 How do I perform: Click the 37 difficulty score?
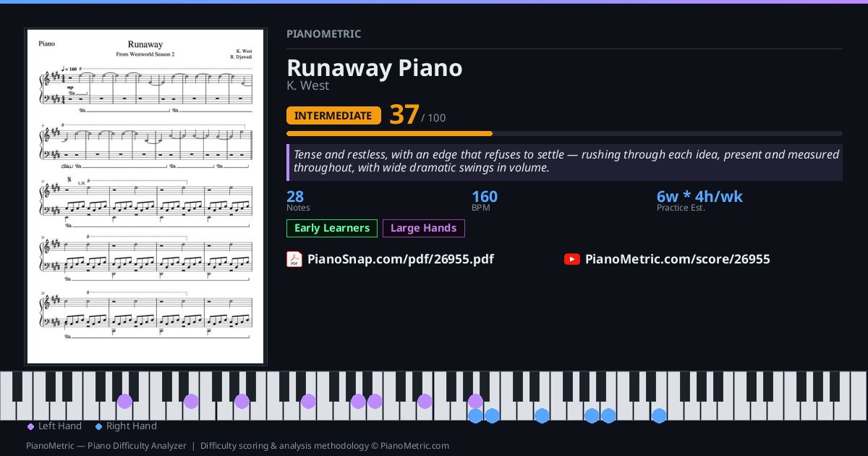click(x=404, y=114)
